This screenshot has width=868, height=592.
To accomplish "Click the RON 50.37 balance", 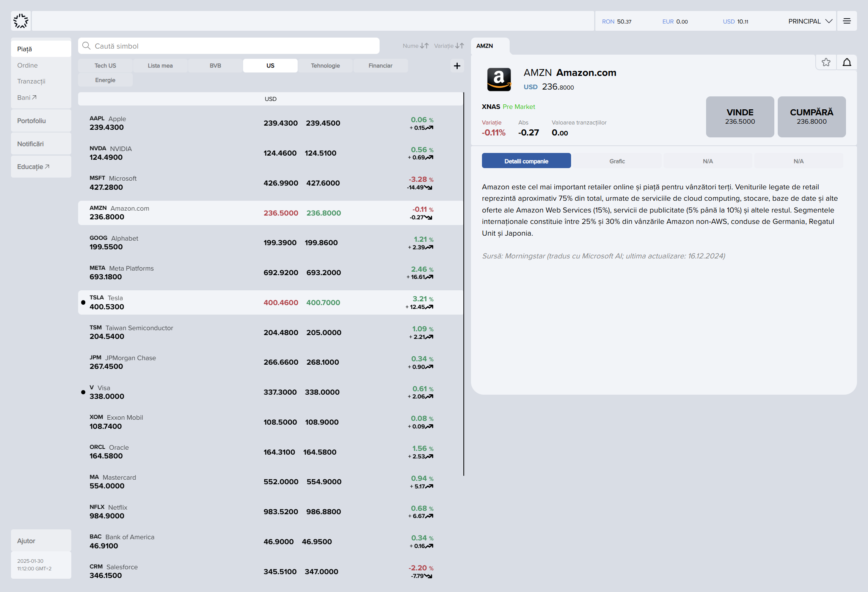I will pos(617,22).
